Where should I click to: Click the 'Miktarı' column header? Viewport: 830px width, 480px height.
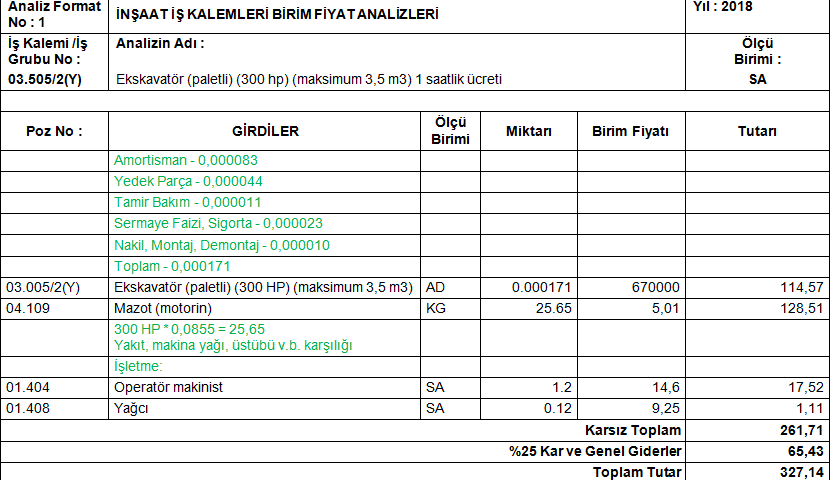[529, 132]
